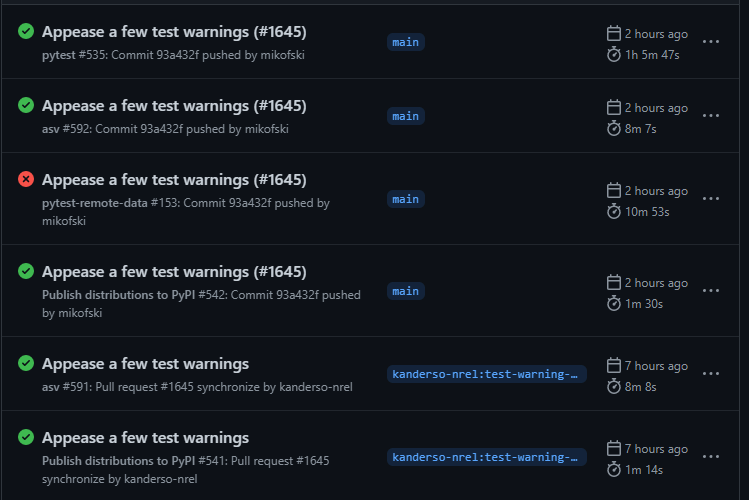The image size is (749, 500).
Task: Open the three-dot menu for pytest-remote-data #153 run
Action: pos(711,199)
